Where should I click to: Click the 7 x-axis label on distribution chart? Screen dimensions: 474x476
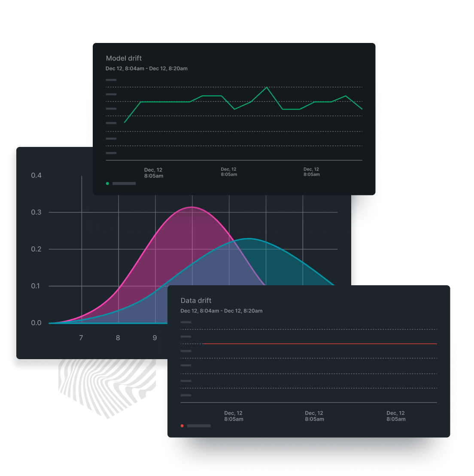click(x=81, y=338)
